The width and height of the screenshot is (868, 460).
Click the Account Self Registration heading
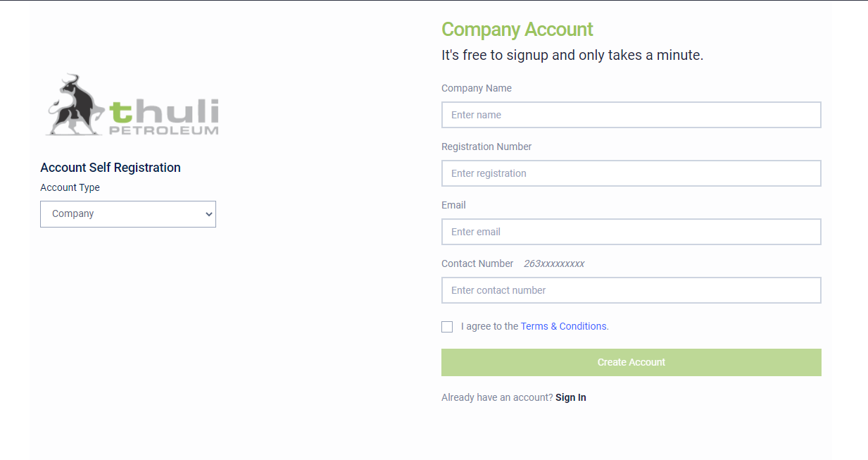tap(111, 168)
